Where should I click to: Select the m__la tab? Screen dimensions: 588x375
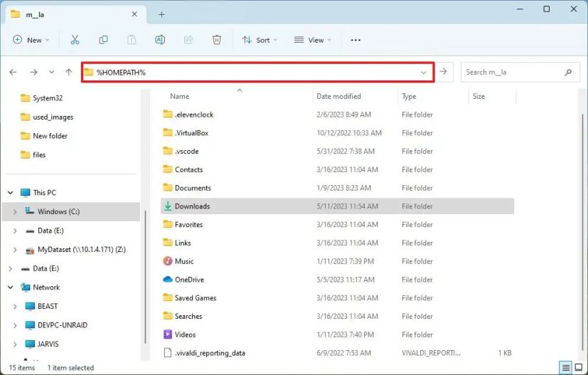pyautogui.click(x=75, y=15)
